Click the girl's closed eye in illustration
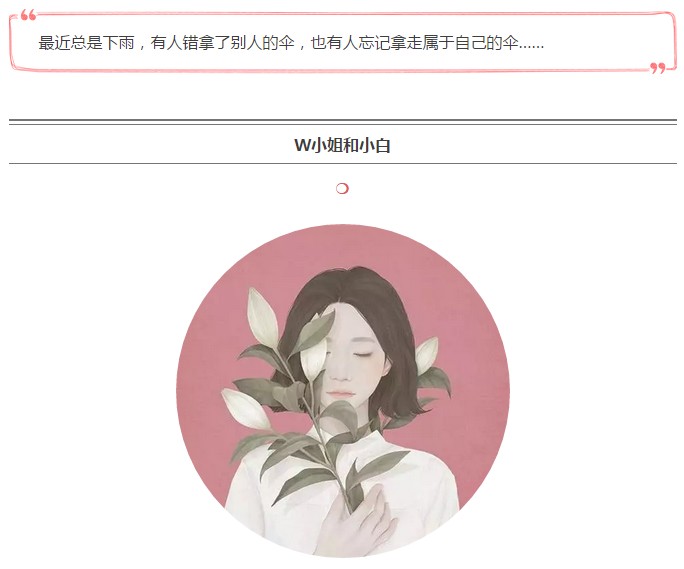Image resolution: width=684 pixels, height=569 pixels. pos(364,353)
